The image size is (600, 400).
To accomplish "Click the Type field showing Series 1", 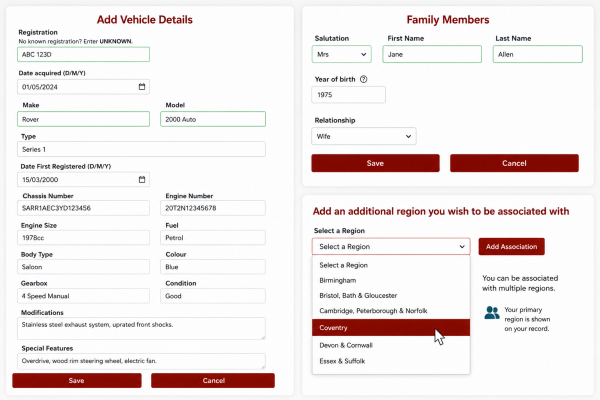I will (x=141, y=149).
